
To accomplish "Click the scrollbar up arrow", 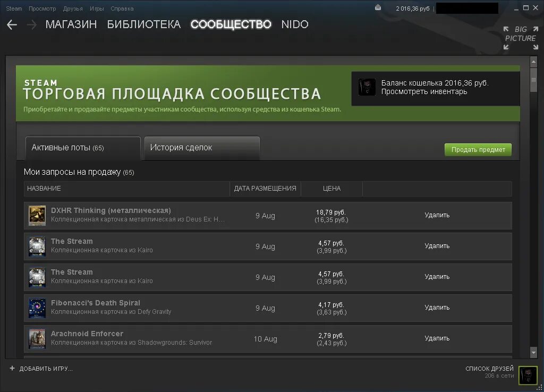I will [533, 62].
